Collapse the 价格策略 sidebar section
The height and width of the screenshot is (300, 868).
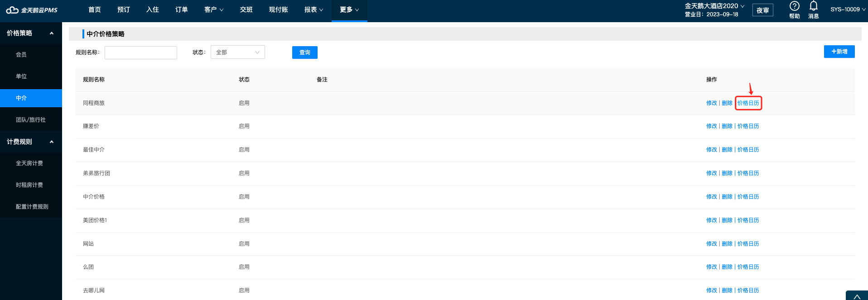pos(31,33)
